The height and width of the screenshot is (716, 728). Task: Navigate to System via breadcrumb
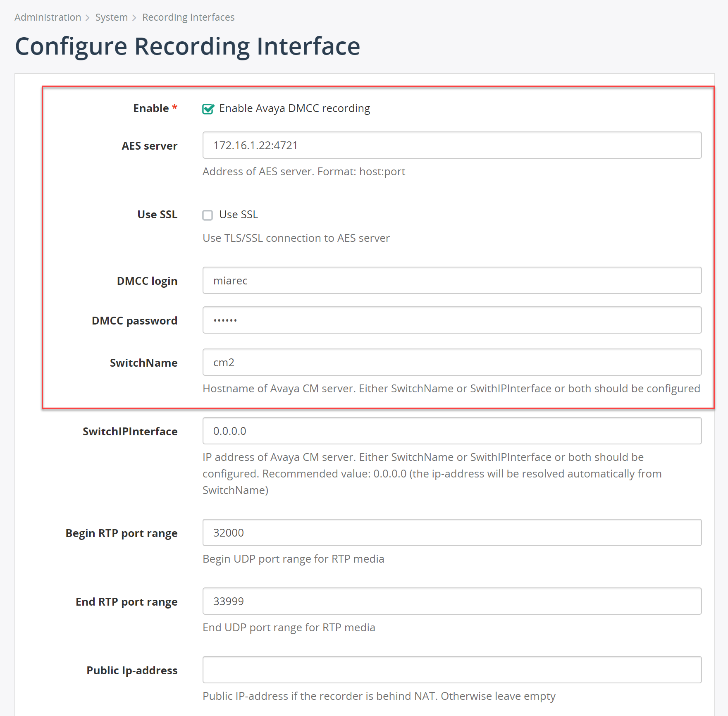(111, 17)
